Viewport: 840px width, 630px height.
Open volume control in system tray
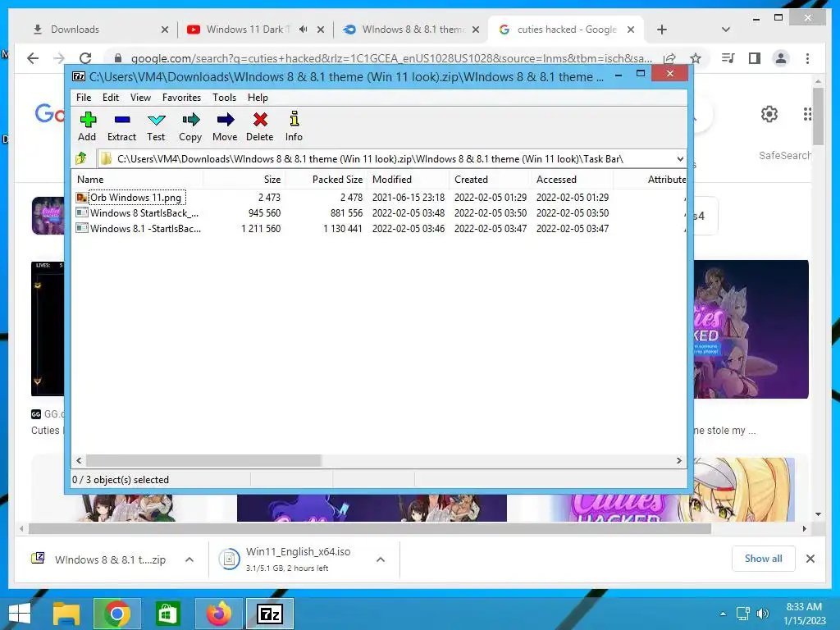tap(762, 614)
